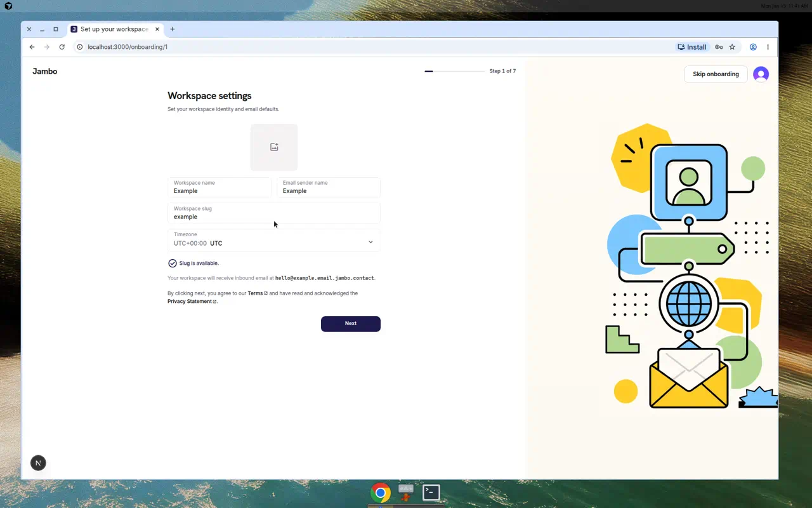Open the password manager key icon
The height and width of the screenshot is (508, 812).
(719, 47)
